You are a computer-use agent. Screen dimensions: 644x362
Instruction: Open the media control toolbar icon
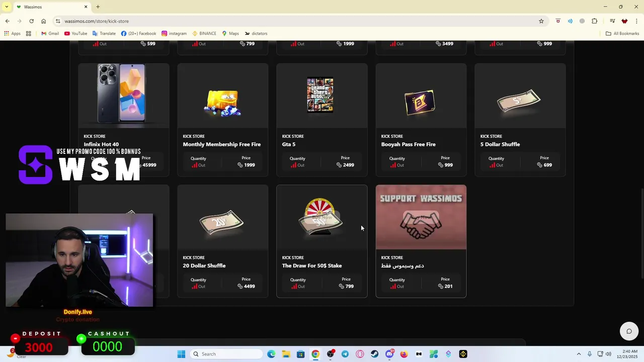point(612,21)
